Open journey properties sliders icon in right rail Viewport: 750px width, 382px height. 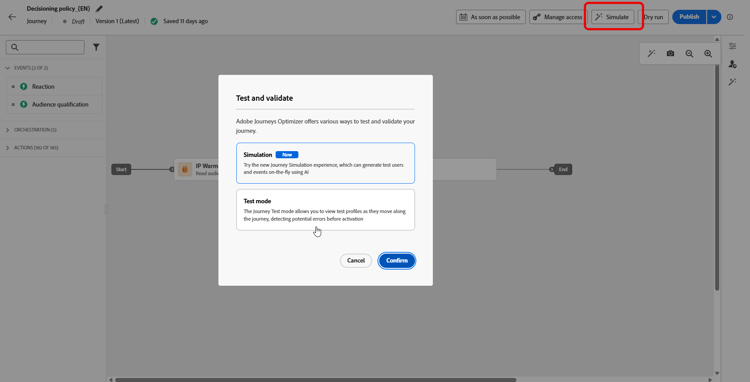pyautogui.click(x=732, y=46)
